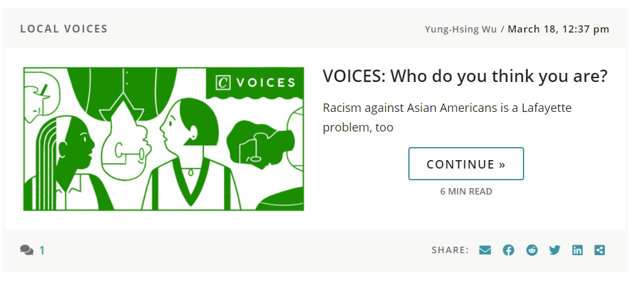
Task: Share the article on LinkedIn
Action: coord(578,250)
